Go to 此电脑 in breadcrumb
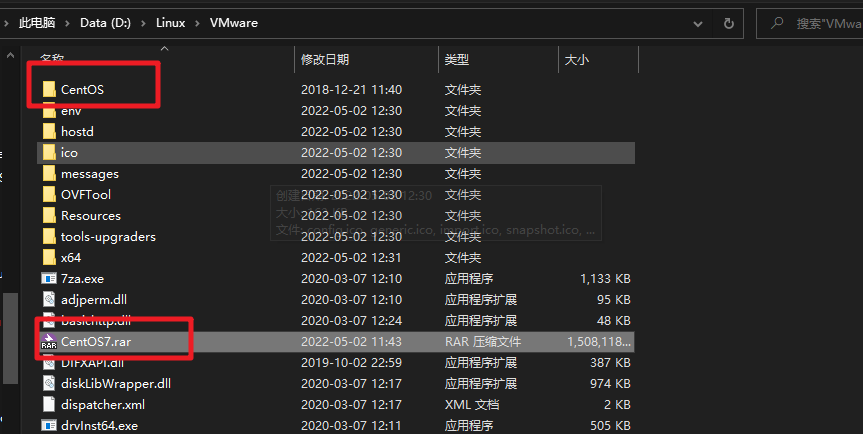Image resolution: width=863 pixels, height=434 pixels. pyautogui.click(x=37, y=23)
